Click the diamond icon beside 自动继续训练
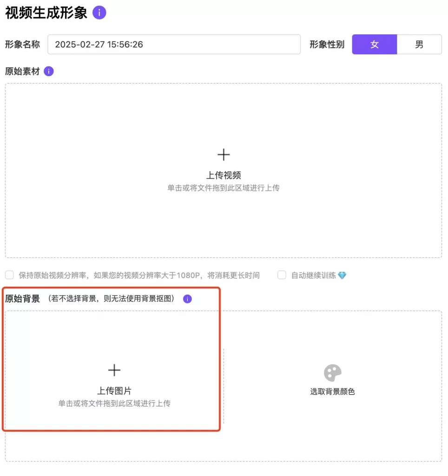 coord(342,275)
